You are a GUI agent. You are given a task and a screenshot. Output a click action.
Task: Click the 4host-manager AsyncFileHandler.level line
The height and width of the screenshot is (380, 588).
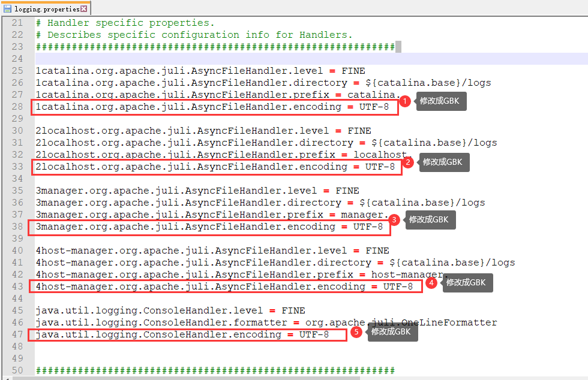[x=212, y=251]
